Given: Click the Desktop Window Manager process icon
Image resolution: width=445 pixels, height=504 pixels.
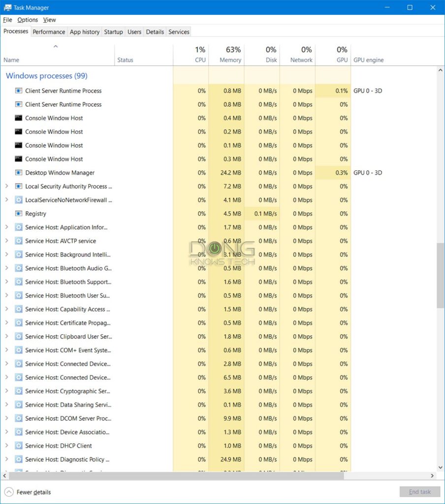Looking at the screenshot, I should pos(19,173).
